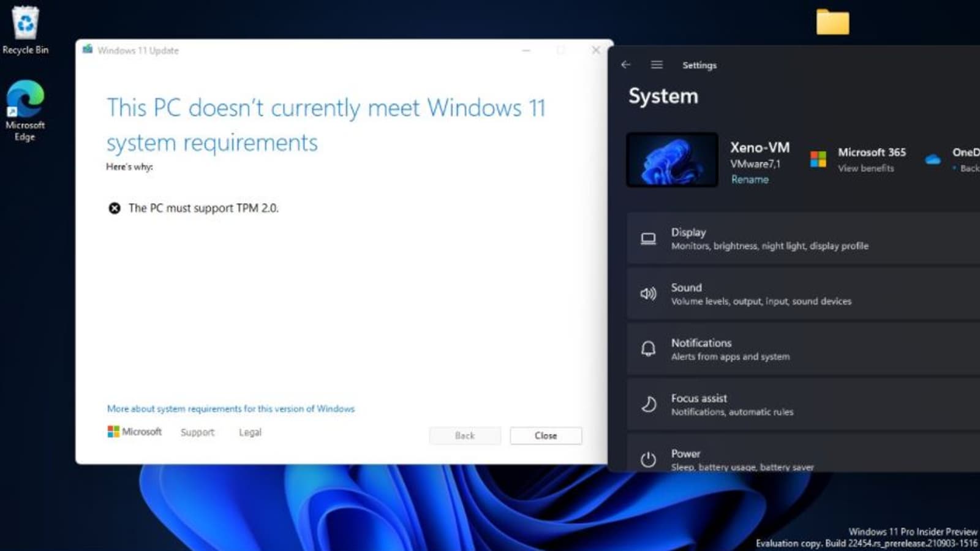Click View benefits under Microsoft 365
The width and height of the screenshot is (980, 551).
point(866,168)
